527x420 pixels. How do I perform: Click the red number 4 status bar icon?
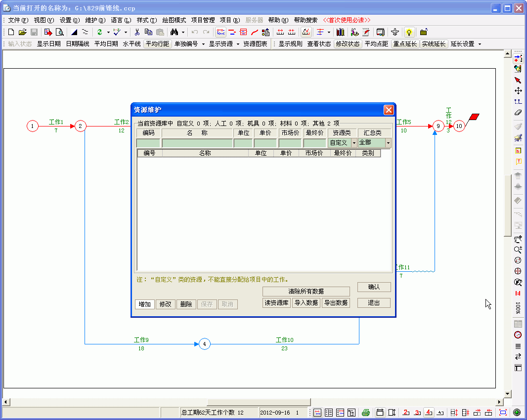429,413
